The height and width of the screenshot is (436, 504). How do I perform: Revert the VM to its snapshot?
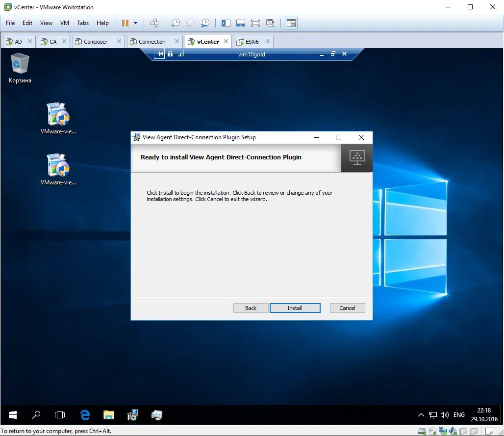point(190,23)
